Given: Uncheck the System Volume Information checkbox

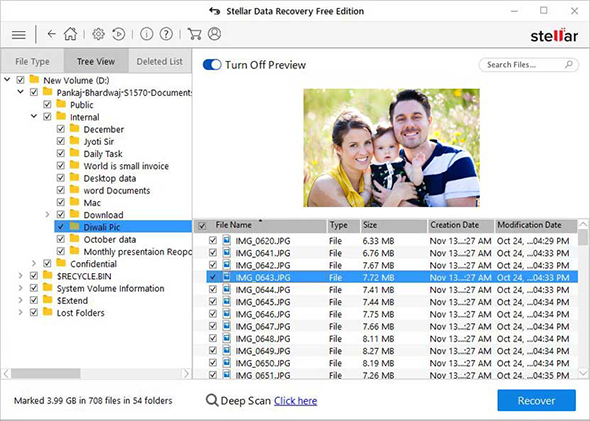Looking at the screenshot, I should (34, 288).
